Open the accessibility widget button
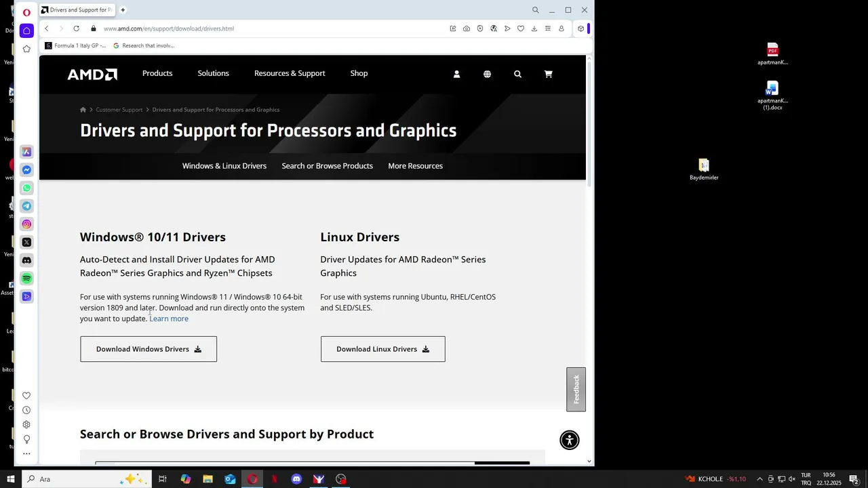This screenshot has width=868, height=488. 570,440
